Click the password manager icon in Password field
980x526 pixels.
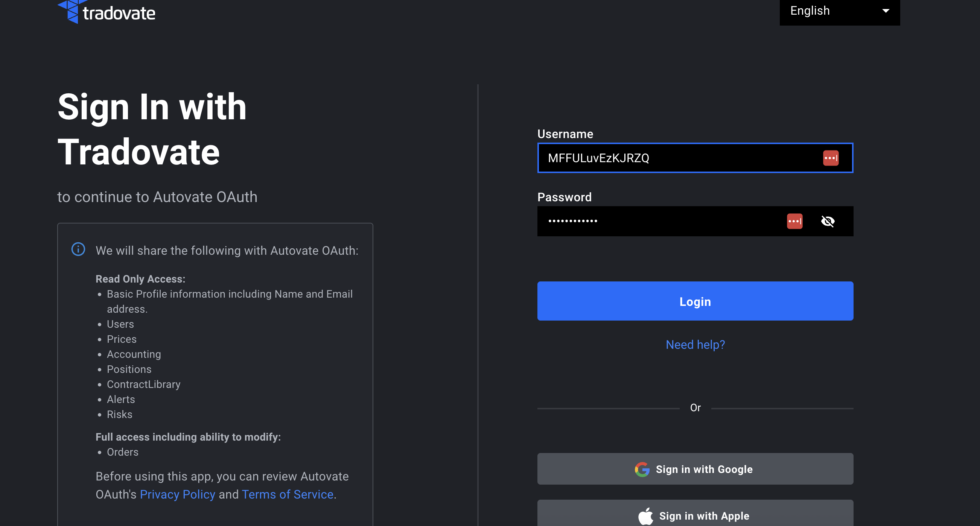[x=795, y=221]
